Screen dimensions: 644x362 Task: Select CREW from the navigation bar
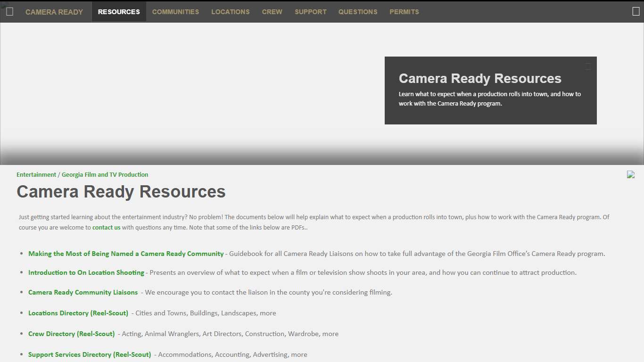point(272,12)
